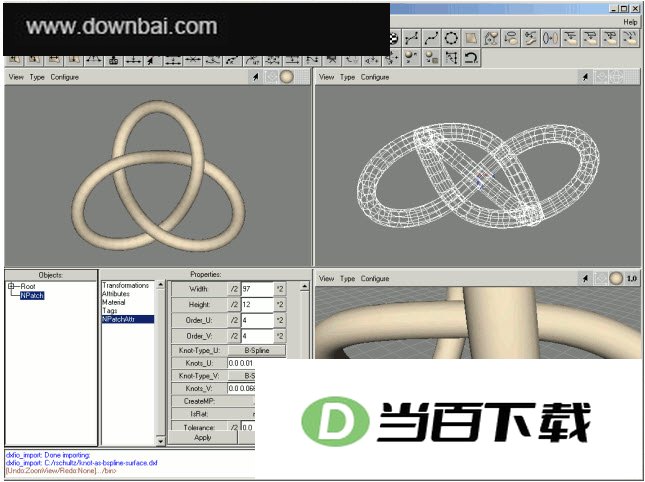Click the move-point horizontal arrows tool icon
Viewport: 645px width, 482px height.
(132, 60)
